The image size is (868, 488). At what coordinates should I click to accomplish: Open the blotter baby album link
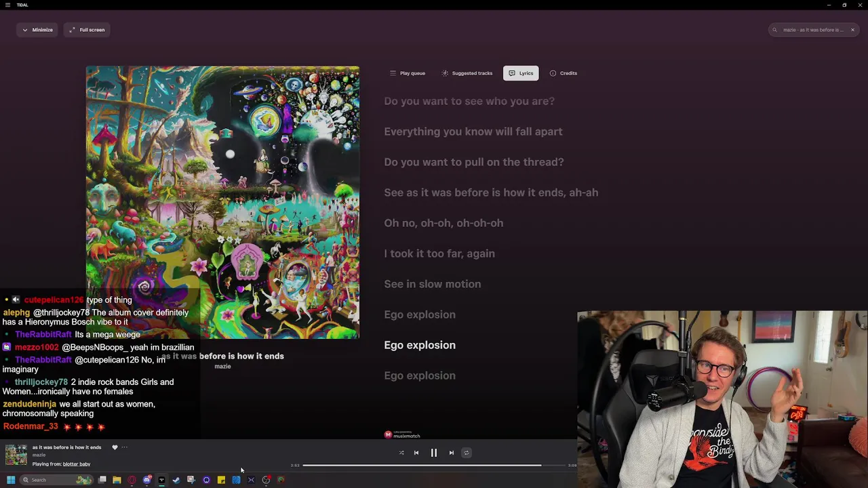(77, 464)
